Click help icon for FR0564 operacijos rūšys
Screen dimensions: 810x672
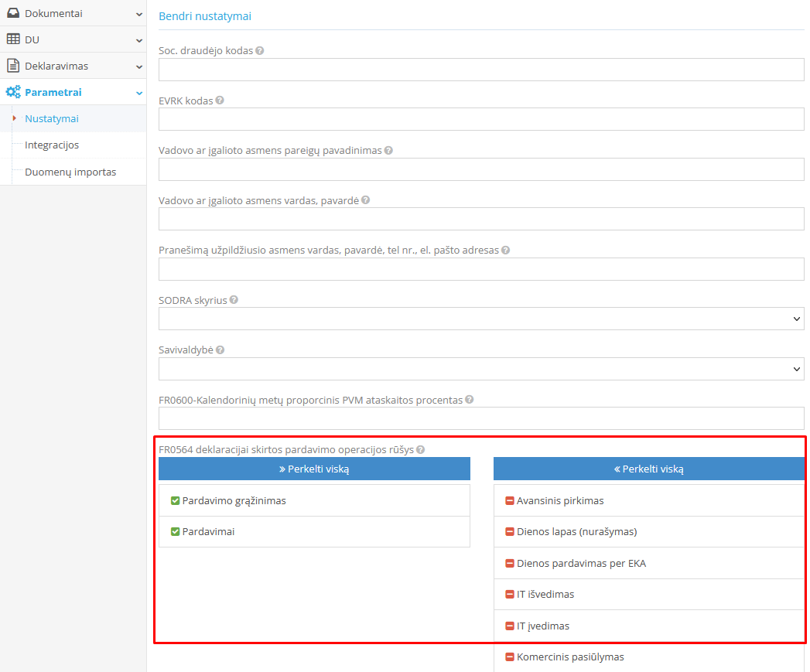click(421, 450)
